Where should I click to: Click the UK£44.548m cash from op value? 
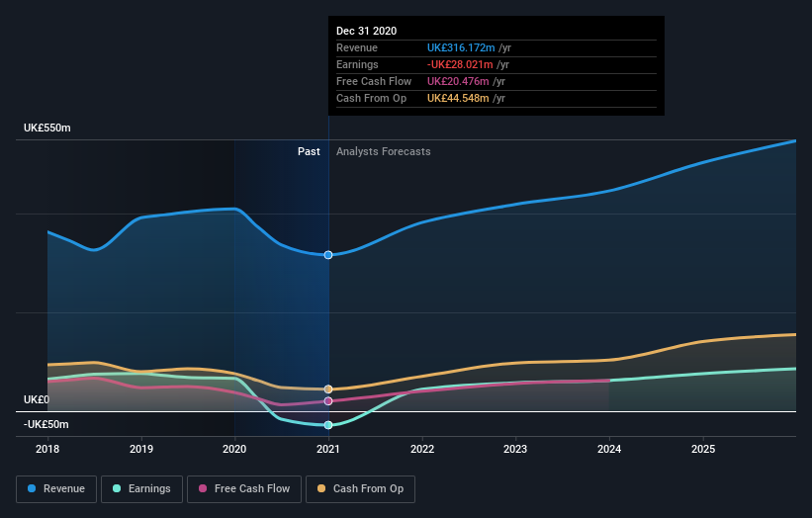[x=458, y=98]
